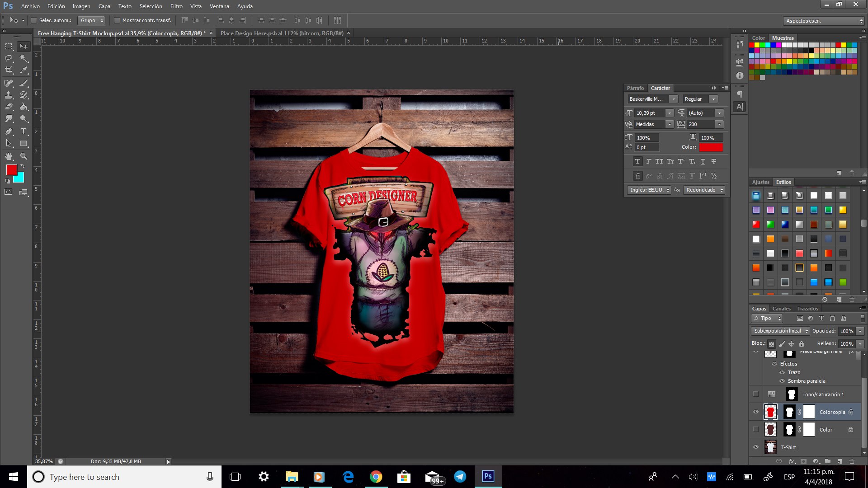The image size is (868, 488).
Task: Open the Filtro menu
Action: point(176,6)
